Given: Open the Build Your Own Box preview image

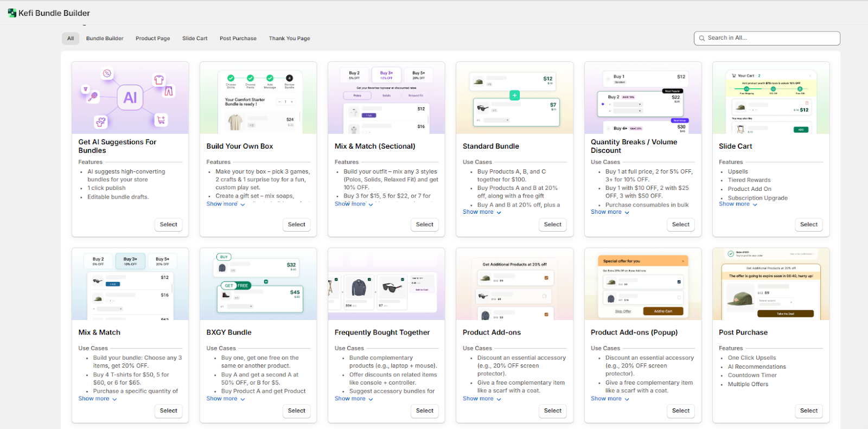Looking at the screenshot, I should click(x=258, y=98).
